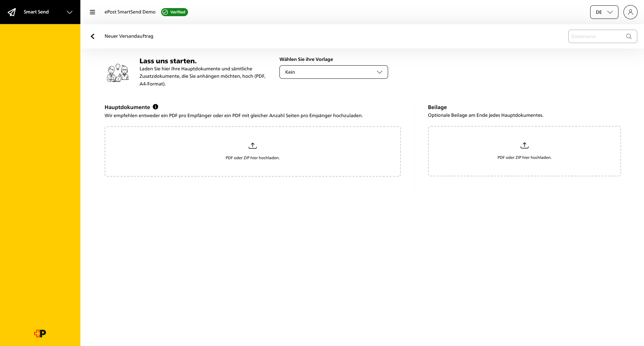The height and width of the screenshot is (346, 644).
Task: Click the Smart Send paper plane icon
Action: pos(12,12)
